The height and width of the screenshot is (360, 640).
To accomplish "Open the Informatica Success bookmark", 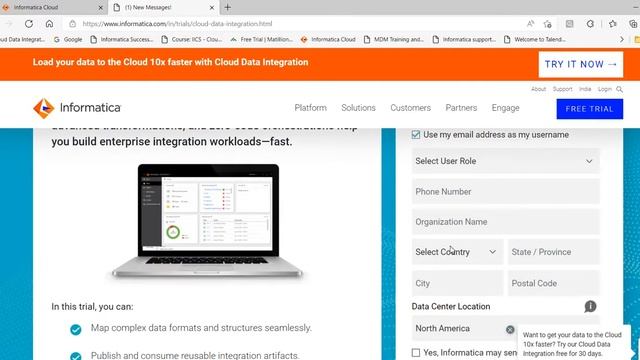I will coord(122,40).
